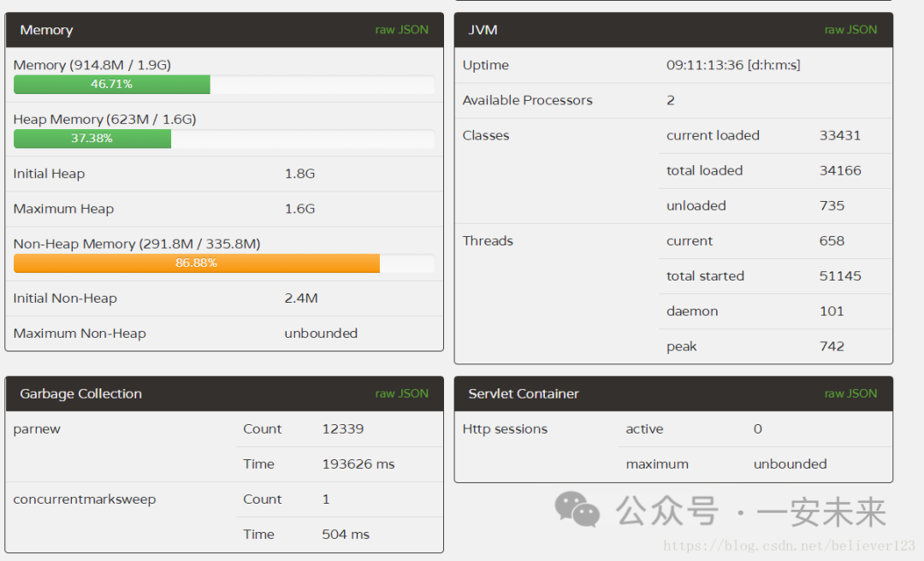Click the parnew Time label
Viewport: 924px width, 561px height.
(x=258, y=464)
